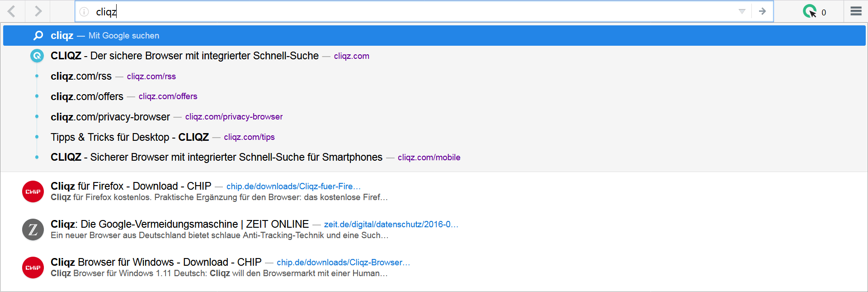Open 'CLIQZ - Der sichere Browser' result
The width and height of the screenshot is (868, 292).
click(184, 56)
